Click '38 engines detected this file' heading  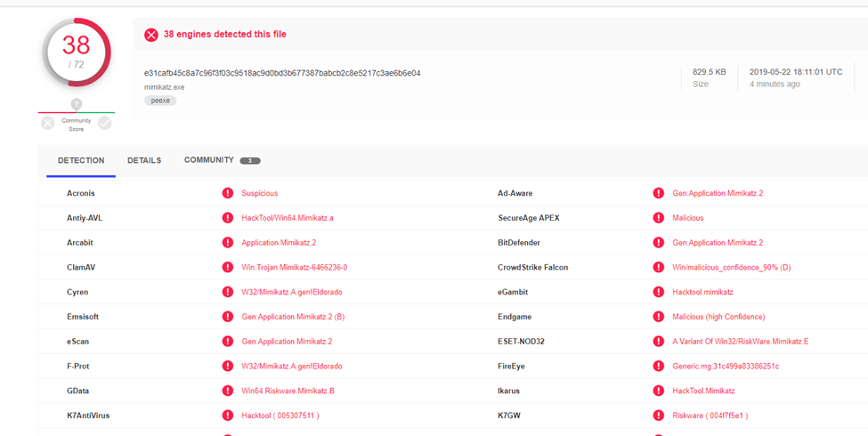[x=225, y=35]
